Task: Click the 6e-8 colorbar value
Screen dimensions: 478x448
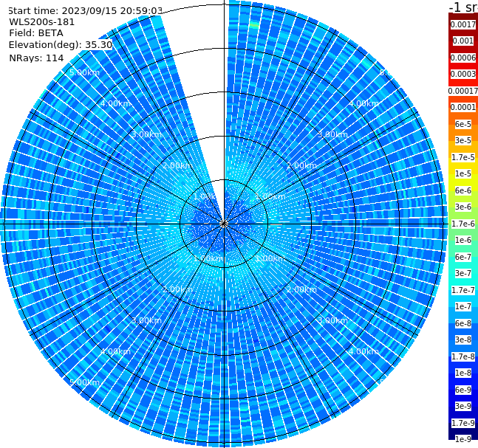Action: [463, 323]
